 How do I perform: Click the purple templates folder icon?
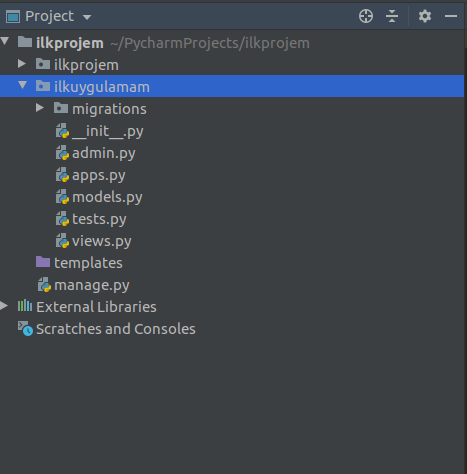(43, 262)
